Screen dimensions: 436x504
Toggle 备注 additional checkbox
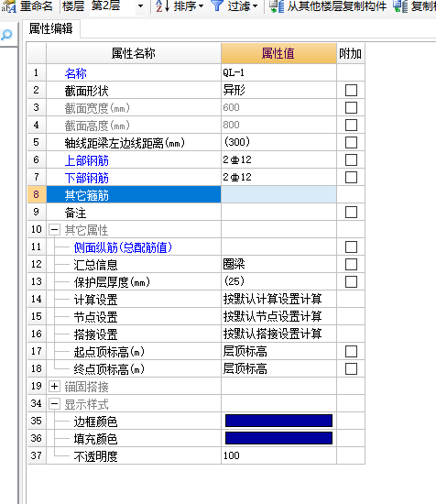click(351, 212)
